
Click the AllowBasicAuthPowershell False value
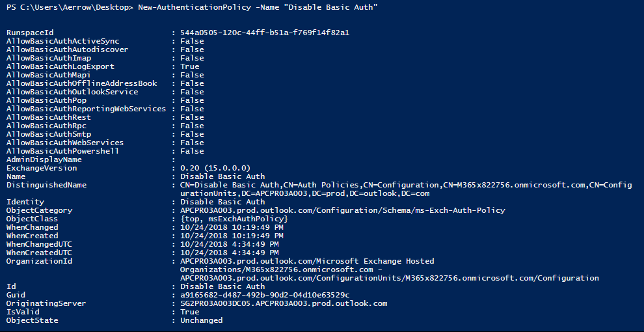click(x=192, y=151)
